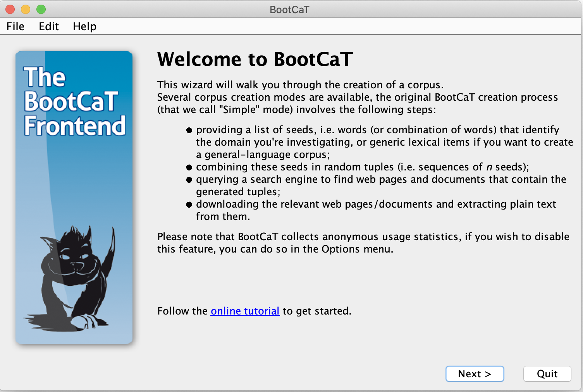Open the Edit menu
The width and height of the screenshot is (583, 392).
(49, 26)
